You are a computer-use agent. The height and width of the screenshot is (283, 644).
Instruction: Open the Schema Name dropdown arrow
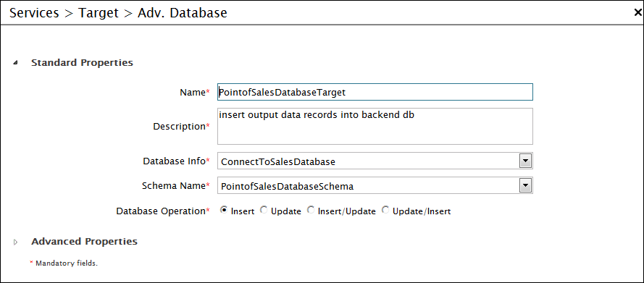point(525,186)
